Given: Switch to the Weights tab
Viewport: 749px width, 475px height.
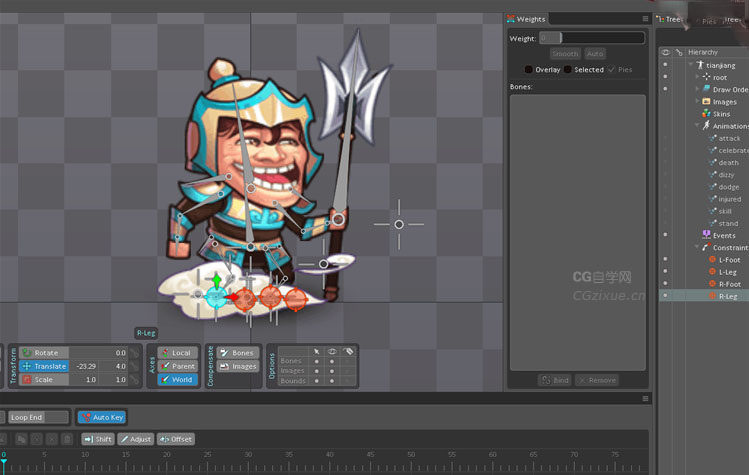Looking at the screenshot, I should (x=526, y=19).
